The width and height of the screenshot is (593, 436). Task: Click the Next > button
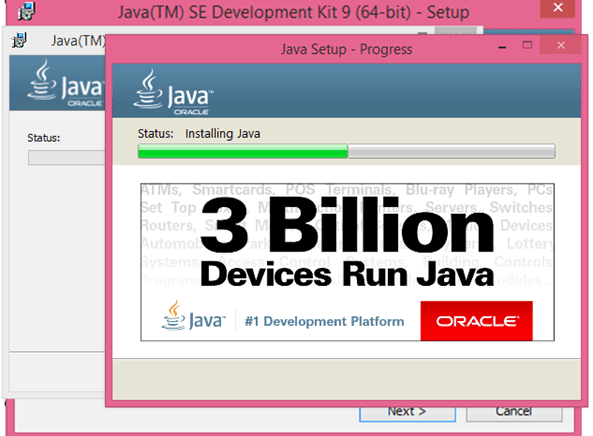407,412
